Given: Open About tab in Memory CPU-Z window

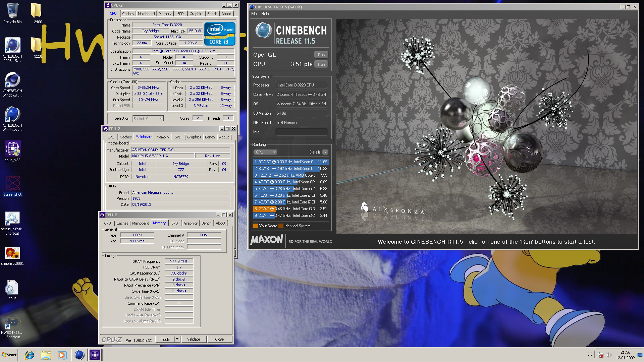Looking at the screenshot, I should pos(220,223).
